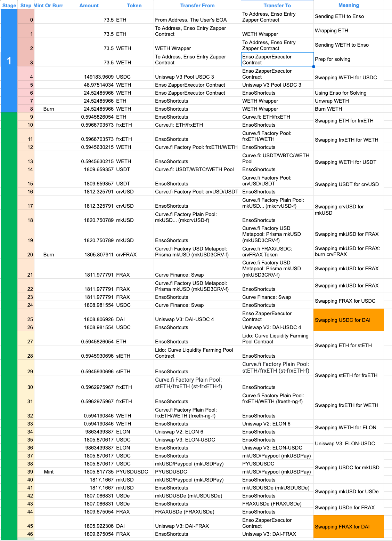
Task: Select the amount 149183.9609 cell
Action: [89, 74]
